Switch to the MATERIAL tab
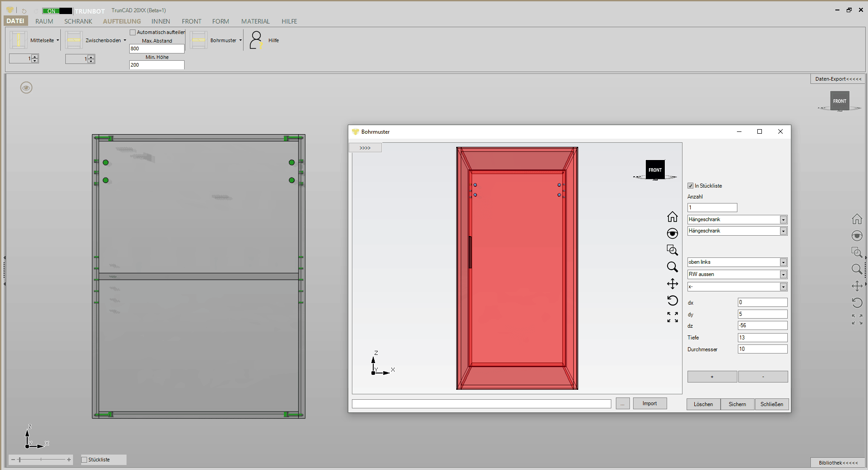 tap(255, 21)
